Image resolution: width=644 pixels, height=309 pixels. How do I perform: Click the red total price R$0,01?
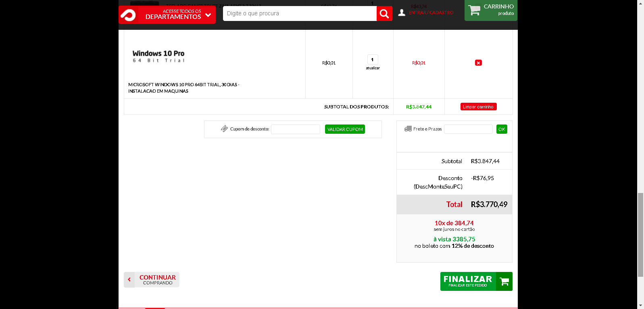[x=419, y=63]
